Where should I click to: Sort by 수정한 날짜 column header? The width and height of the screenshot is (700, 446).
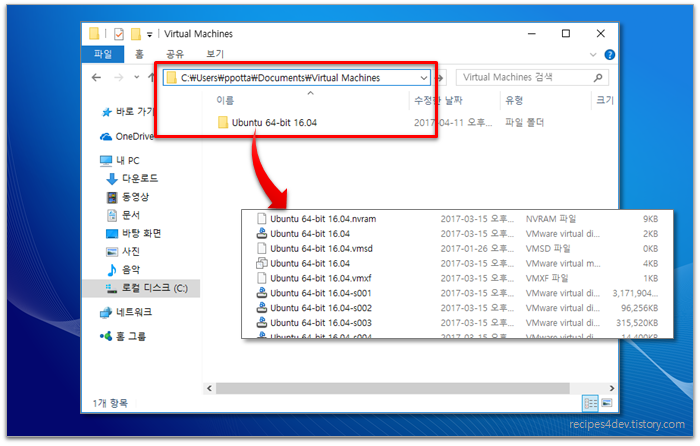[x=438, y=100]
